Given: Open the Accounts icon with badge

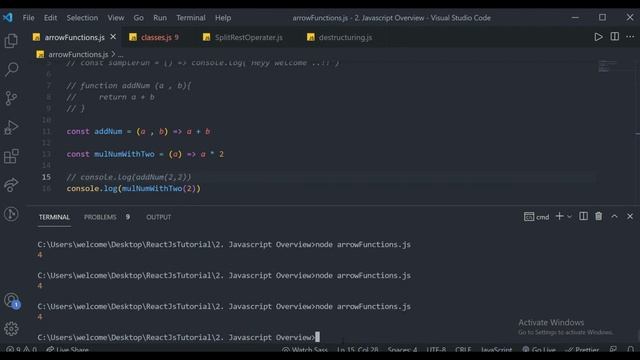Looking at the screenshot, I should (x=12, y=301).
